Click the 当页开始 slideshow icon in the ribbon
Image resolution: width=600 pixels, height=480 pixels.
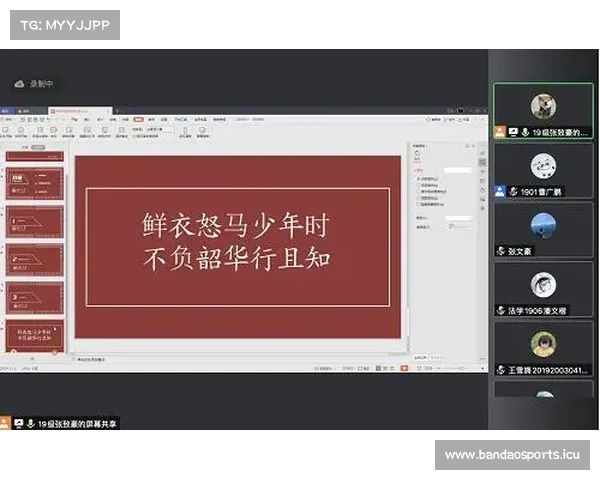click(x=21, y=130)
